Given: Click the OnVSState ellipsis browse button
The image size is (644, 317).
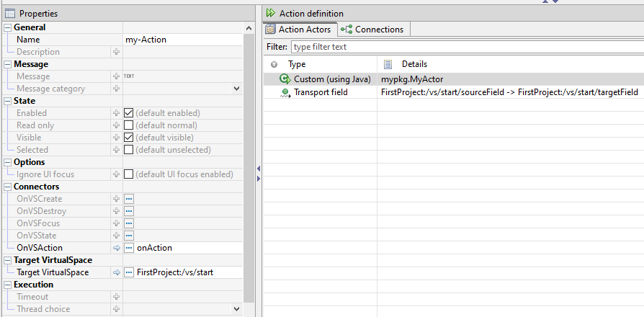Looking at the screenshot, I should tap(129, 236).
